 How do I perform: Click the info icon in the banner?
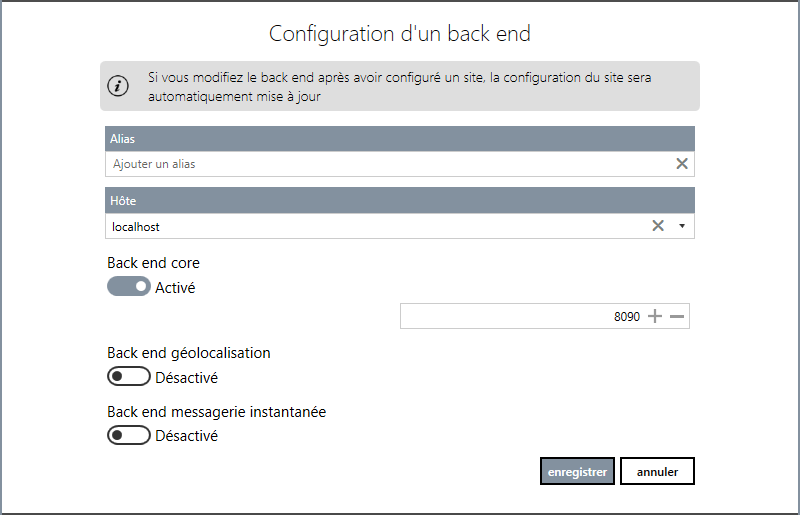point(118,85)
